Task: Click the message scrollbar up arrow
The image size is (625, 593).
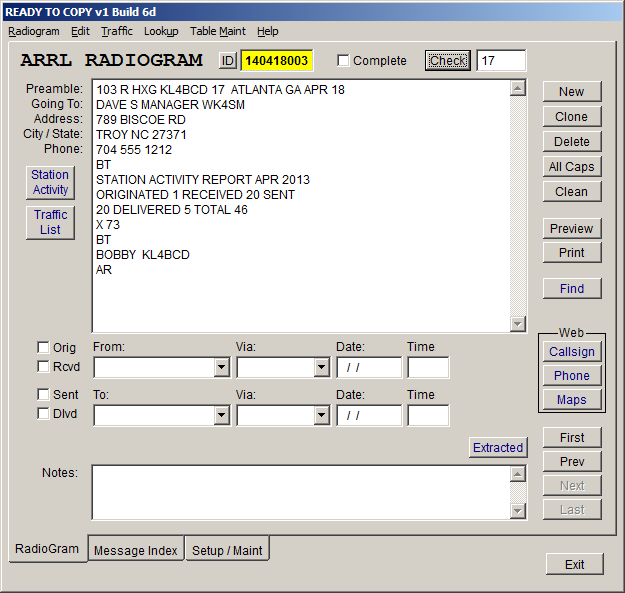Action: [x=517, y=88]
